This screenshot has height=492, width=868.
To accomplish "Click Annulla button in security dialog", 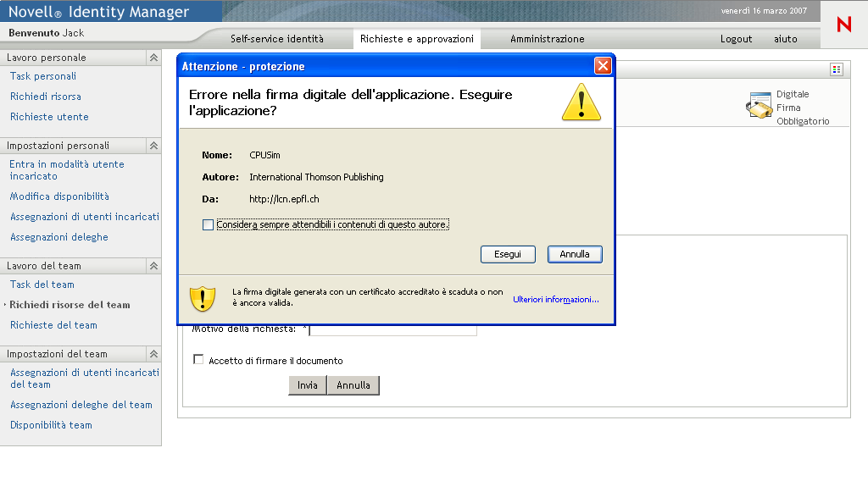I will click(x=575, y=254).
